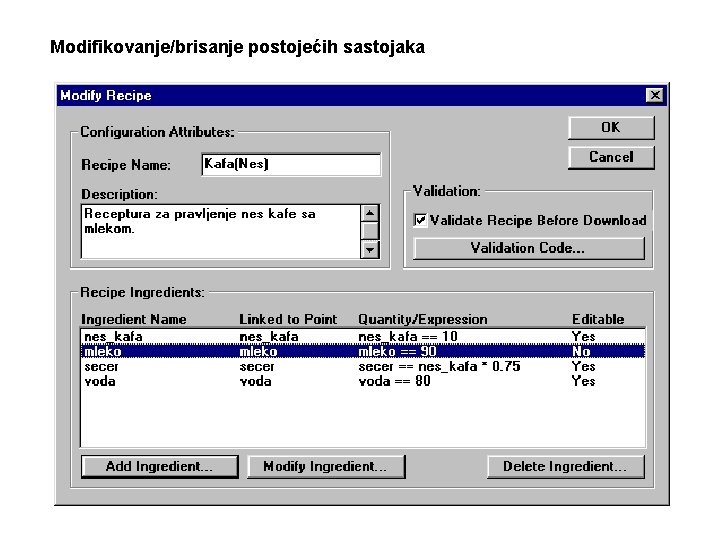The width and height of the screenshot is (720, 540).
Task: Select the nes_kafa ingredient name
Action: [x=113, y=337]
